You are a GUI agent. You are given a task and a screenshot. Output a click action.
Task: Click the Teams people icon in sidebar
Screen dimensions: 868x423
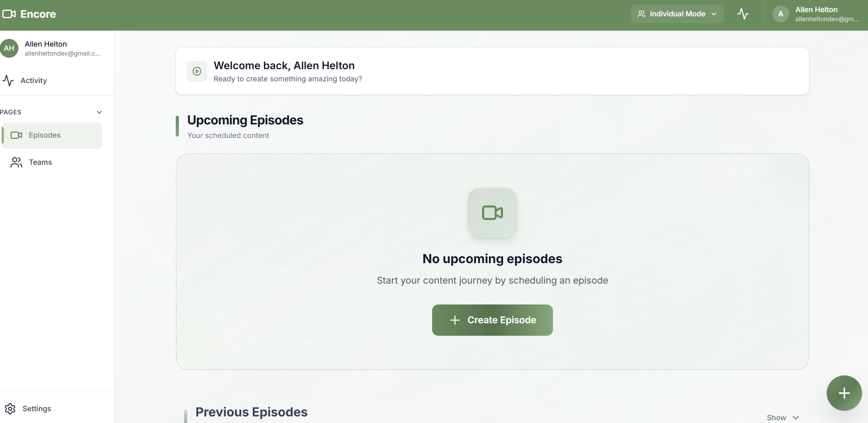click(x=16, y=162)
